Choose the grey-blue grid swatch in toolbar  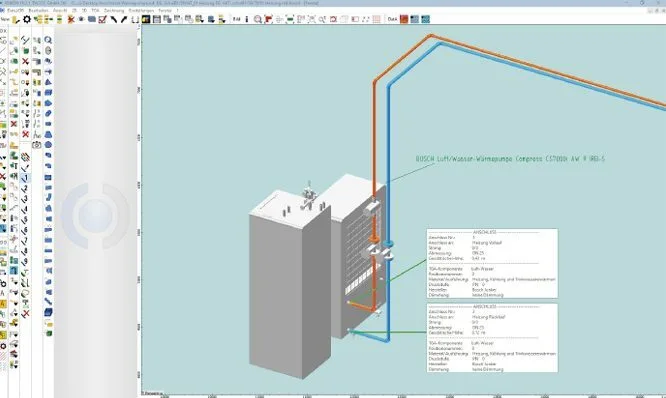point(415,19)
